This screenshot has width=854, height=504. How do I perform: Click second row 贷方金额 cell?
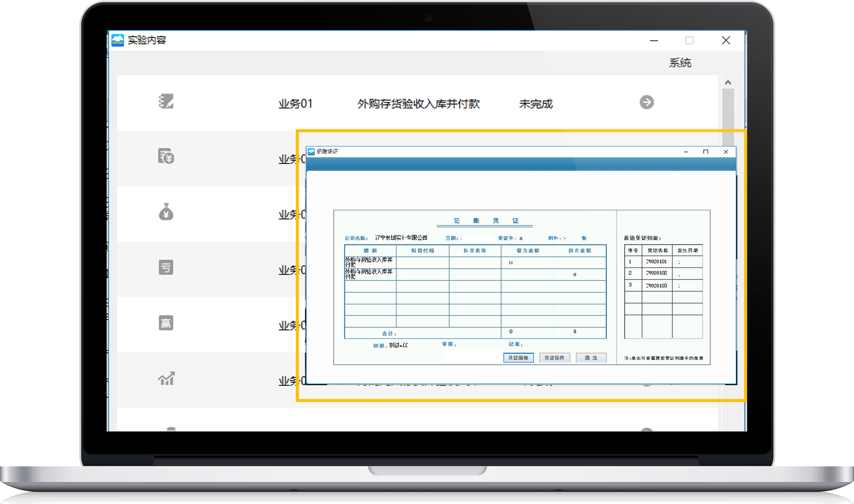580,274
